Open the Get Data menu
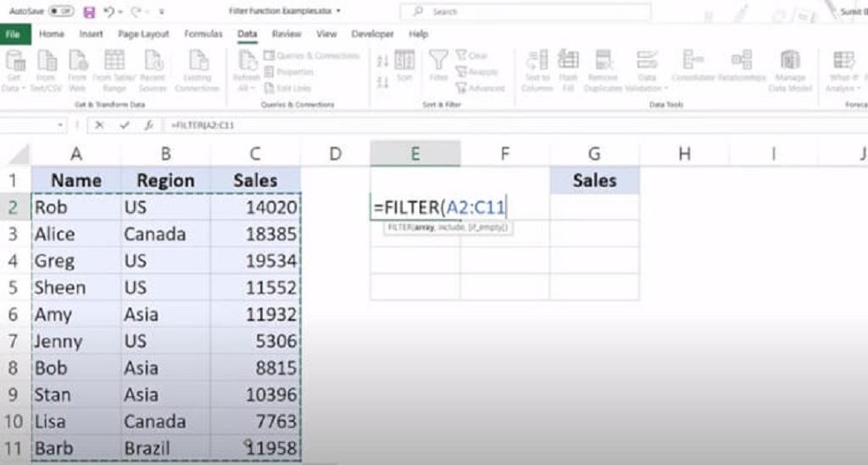 pyautogui.click(x=14, y=70)
